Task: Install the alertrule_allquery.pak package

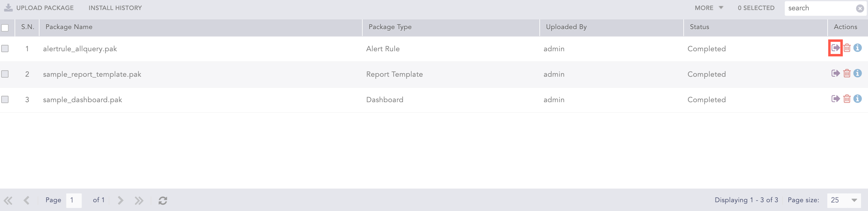Action: tap(836, 48)
